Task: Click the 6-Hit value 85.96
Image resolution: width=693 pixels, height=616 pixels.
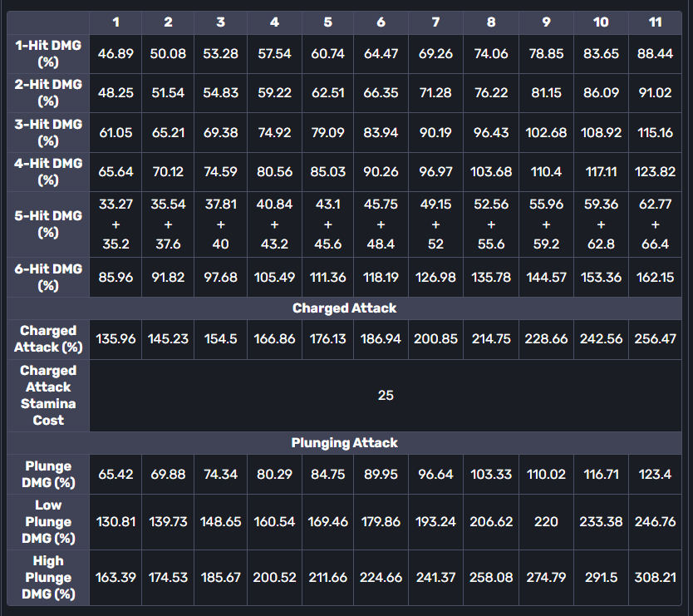Action: point(116,278)
